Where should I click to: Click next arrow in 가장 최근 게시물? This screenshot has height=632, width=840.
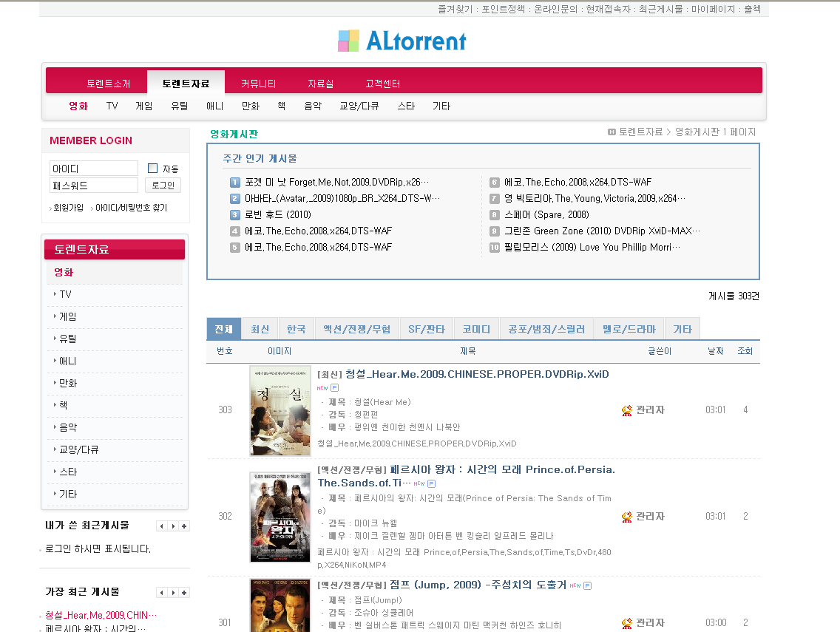173,593
